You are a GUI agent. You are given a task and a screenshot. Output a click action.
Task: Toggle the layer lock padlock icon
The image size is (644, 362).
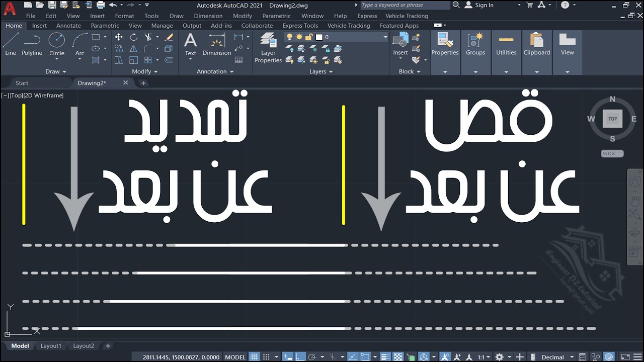309,37
